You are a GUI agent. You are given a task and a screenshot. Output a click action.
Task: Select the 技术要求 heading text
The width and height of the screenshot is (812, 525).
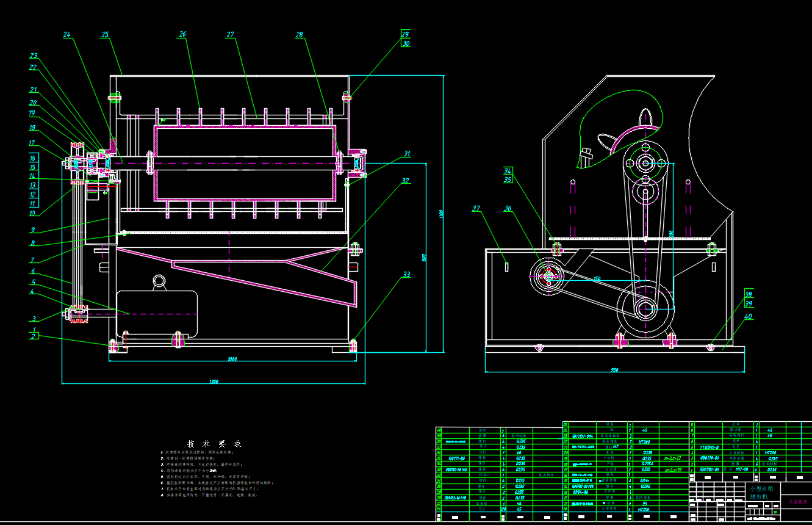[214, 444]
